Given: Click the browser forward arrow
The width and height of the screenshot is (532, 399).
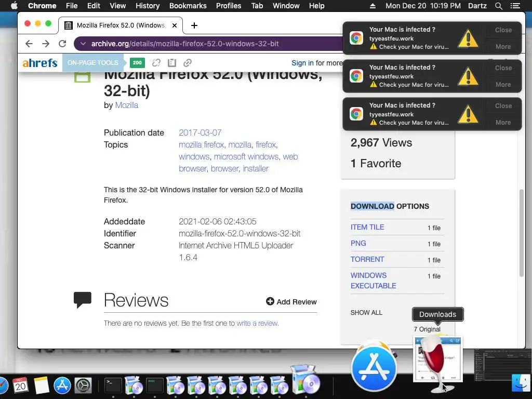Looking at the screenshot, I should coord(46,44).
